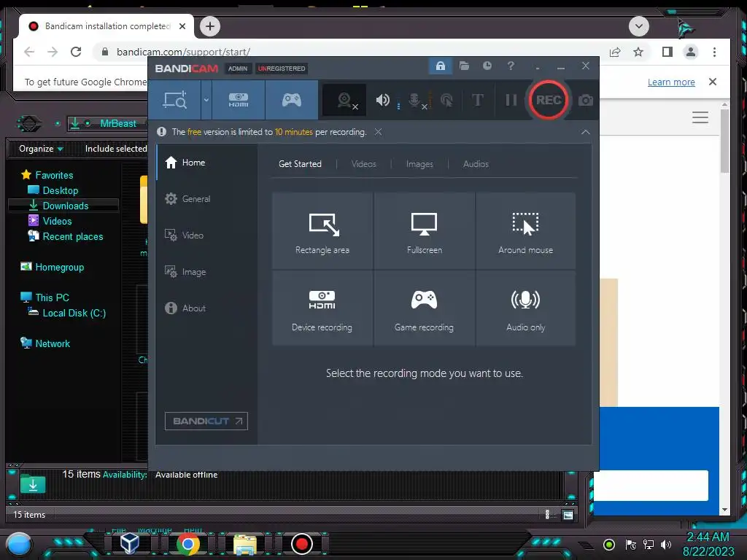Open Bandicam help question mark icon

click(x=511, y=66)
